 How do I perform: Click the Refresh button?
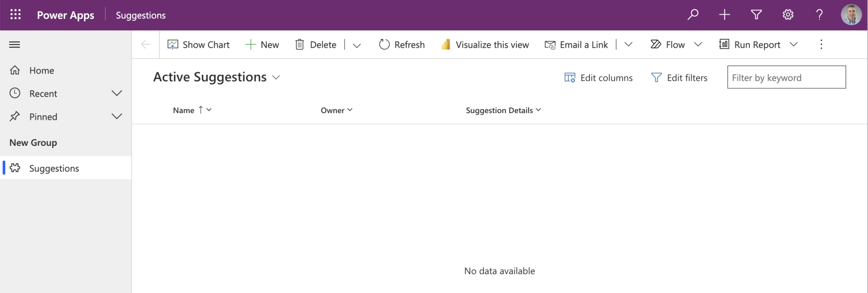402,44
